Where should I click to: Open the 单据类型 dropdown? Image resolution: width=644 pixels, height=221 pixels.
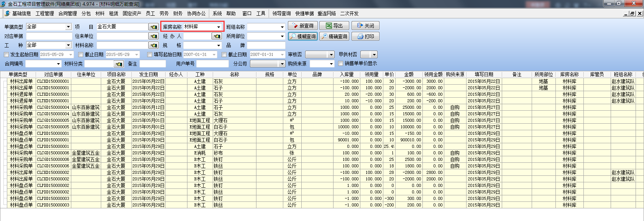click(x=68, y=27)
